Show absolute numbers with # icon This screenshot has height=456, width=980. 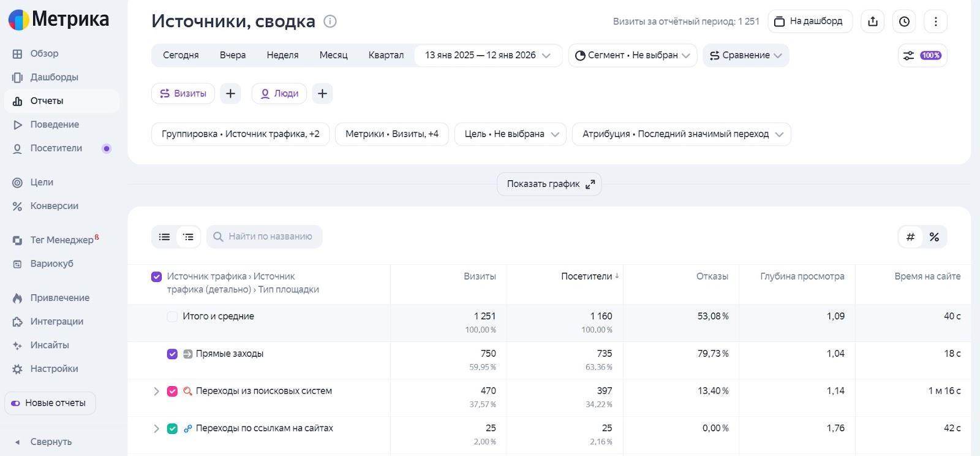(x=911, y=237)
